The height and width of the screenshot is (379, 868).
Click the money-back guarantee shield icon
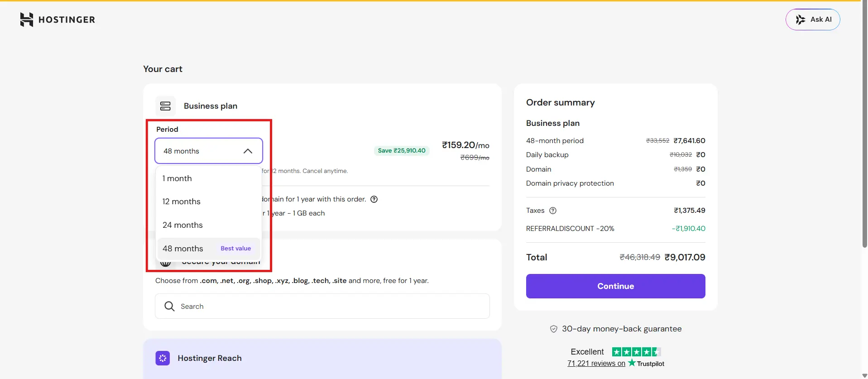[x=553, y=329]
